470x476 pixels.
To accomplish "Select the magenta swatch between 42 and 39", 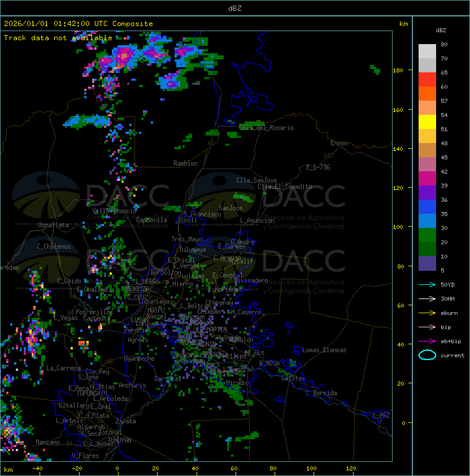I will pos(427,179).
